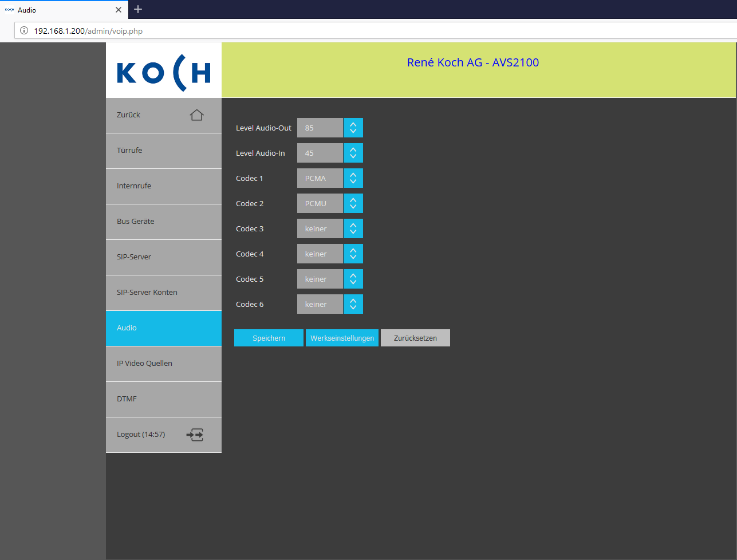Viewport: 737px width, 560px height.
Task: Click the Level Audio-In value 45
Action: pyautogui.click(x=320, y=153)
